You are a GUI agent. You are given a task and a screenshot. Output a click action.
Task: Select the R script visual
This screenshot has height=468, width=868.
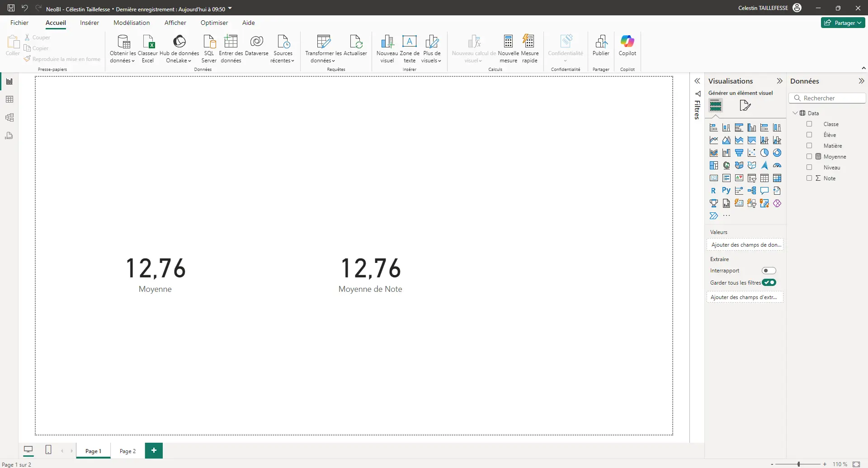(714, 191)
